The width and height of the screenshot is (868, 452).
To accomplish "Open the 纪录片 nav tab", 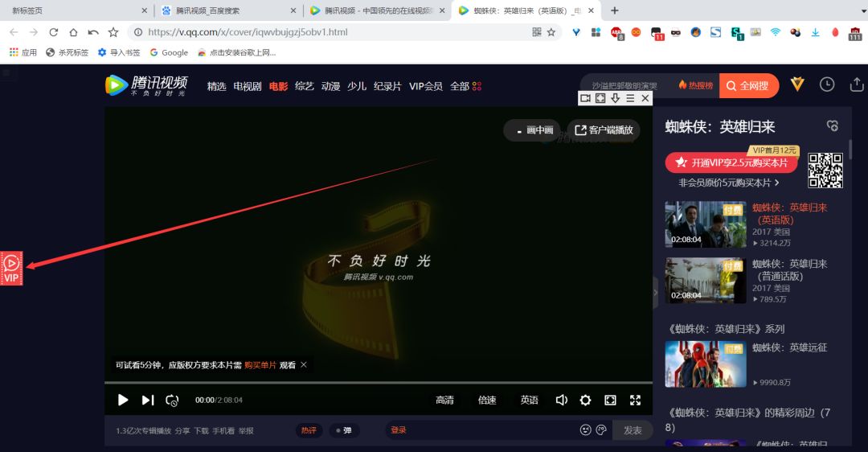I will tap(387, 86).
